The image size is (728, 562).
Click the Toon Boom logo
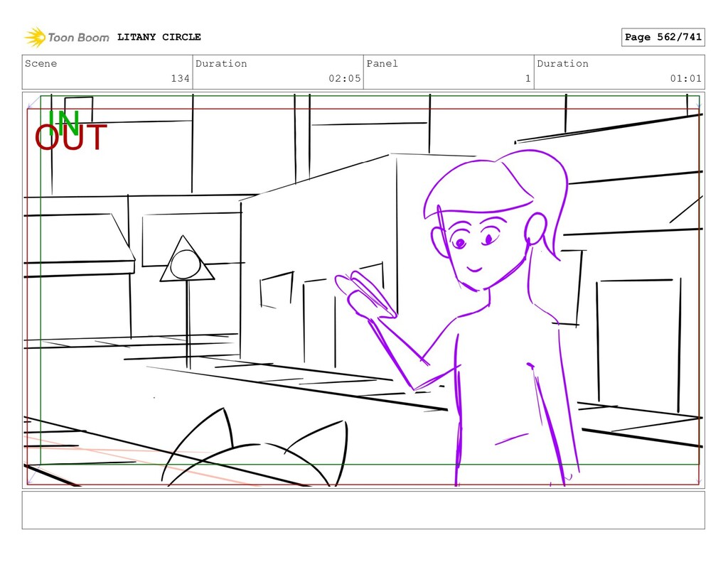67,37
